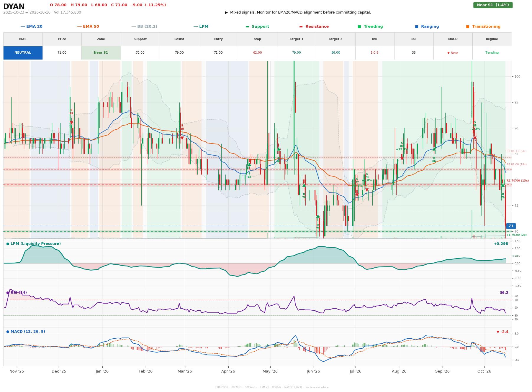Click the green Trending legend swatch
Viewport: 532px width, 392px height.
359,27
